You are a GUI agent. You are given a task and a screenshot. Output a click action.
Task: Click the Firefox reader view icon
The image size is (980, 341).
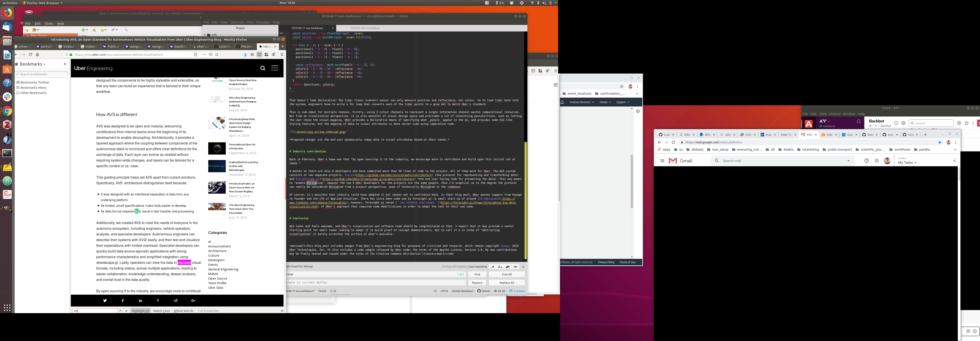(196, 54)
